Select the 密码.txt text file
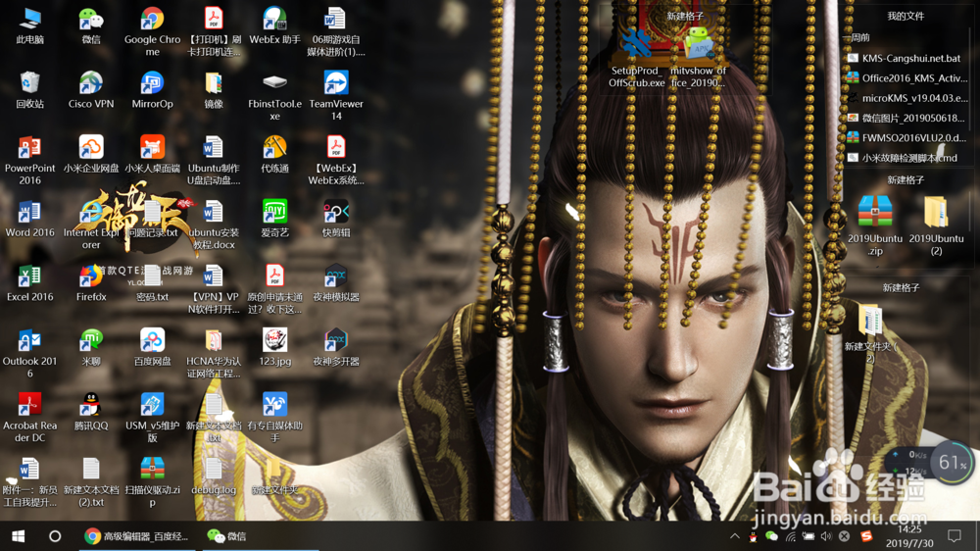Viewport: 980px width, 551px height. point(152,284)
